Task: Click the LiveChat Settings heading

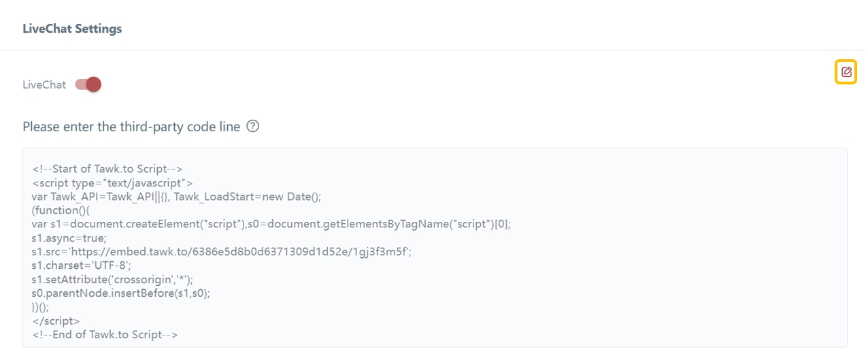Action: click(72, 29)
